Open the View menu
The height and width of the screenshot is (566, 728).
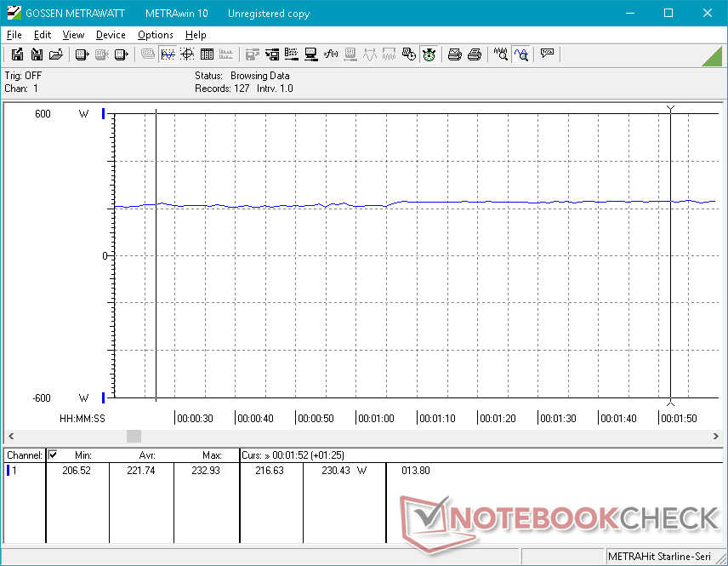tap(73, 35)
